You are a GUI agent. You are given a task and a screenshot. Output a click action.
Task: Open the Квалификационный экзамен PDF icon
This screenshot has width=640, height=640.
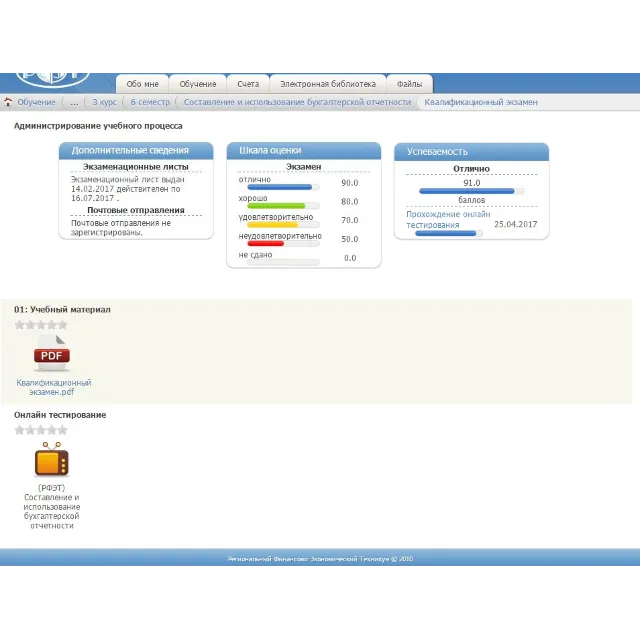tap(52, 353)
